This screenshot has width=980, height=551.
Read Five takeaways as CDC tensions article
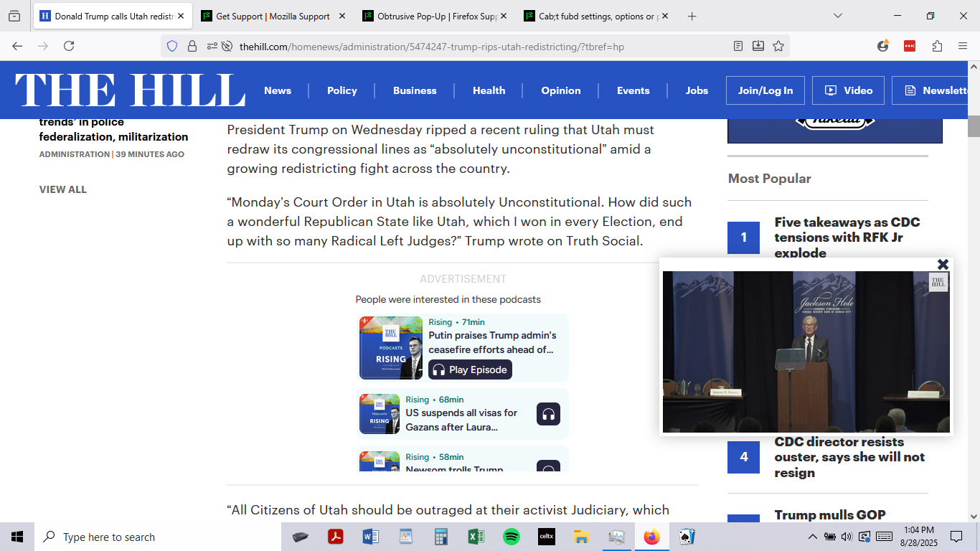coord(847,237)
